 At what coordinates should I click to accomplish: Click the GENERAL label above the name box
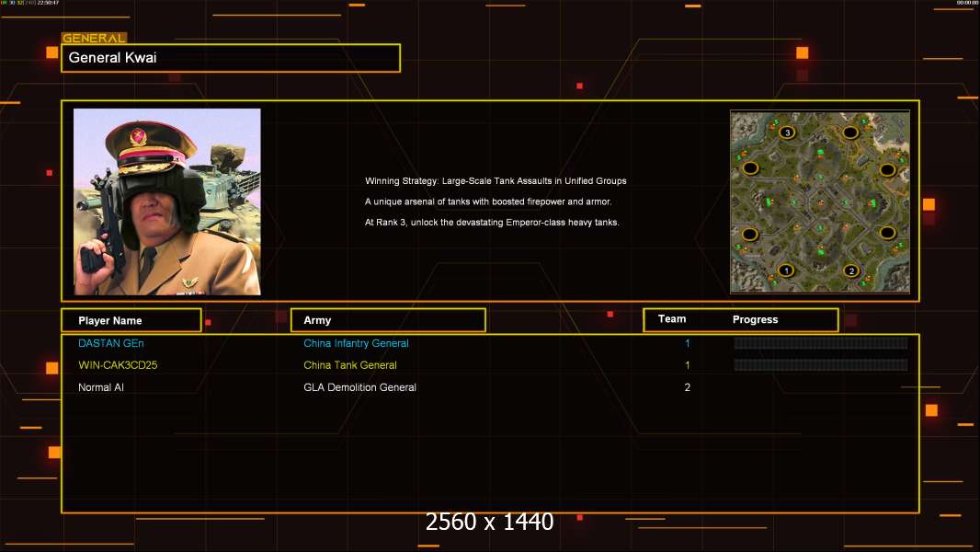point(94,39)
